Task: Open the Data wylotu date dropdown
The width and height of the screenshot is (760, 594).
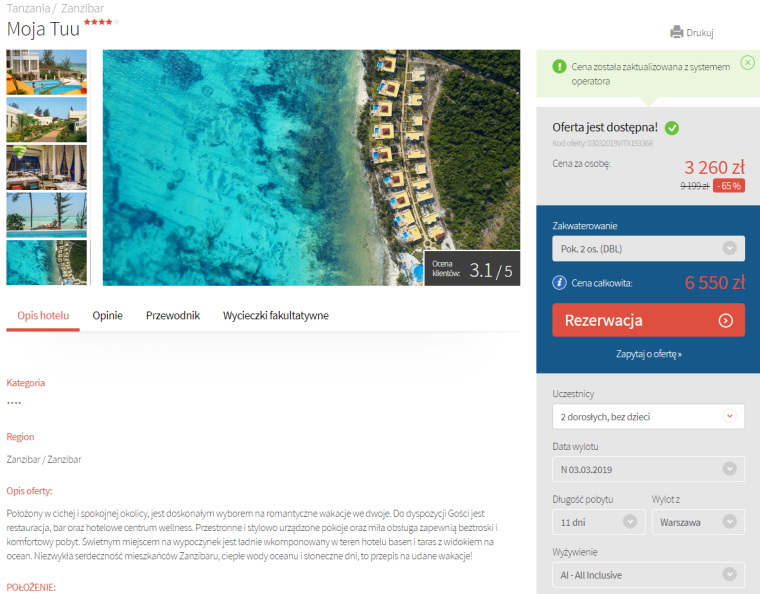Action: (648, 469)
